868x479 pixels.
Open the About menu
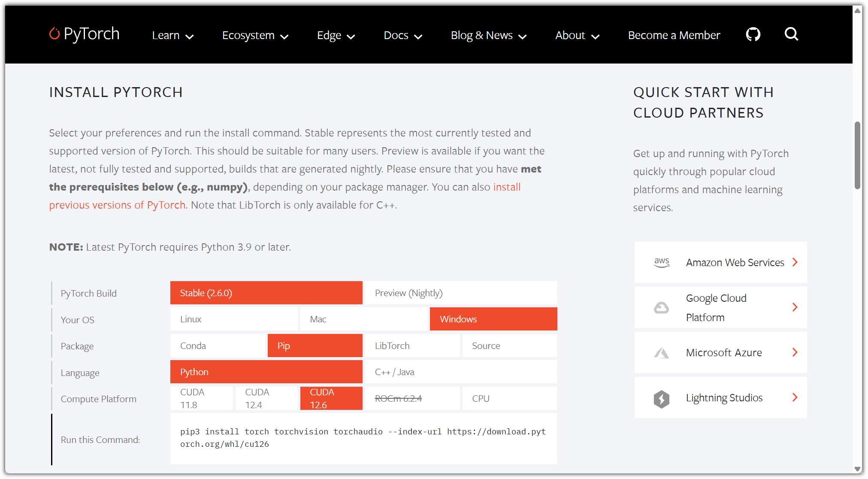[x=577, y=36]
